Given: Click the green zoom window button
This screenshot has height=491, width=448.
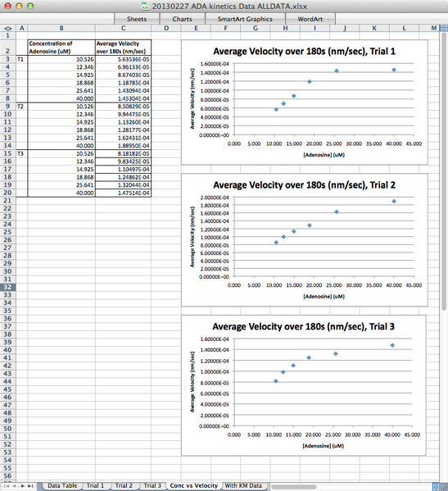Looking at the screenshot, I should coord(30,6).
